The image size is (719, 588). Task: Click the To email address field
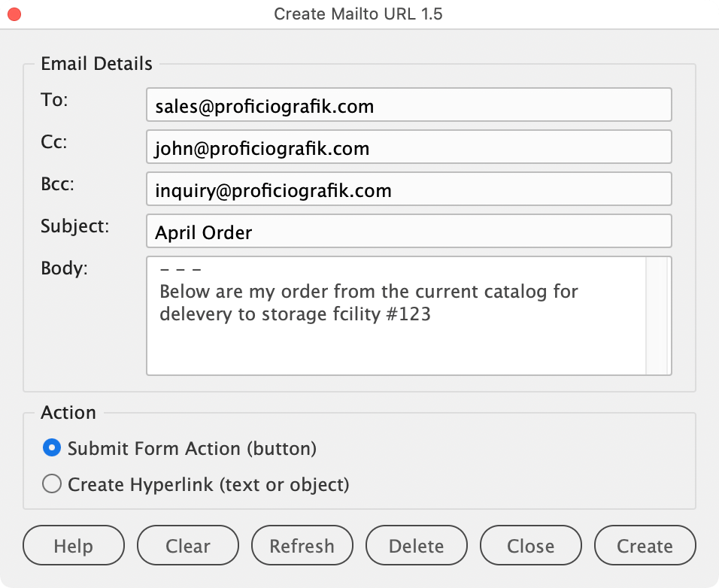[x=408, y=105]
